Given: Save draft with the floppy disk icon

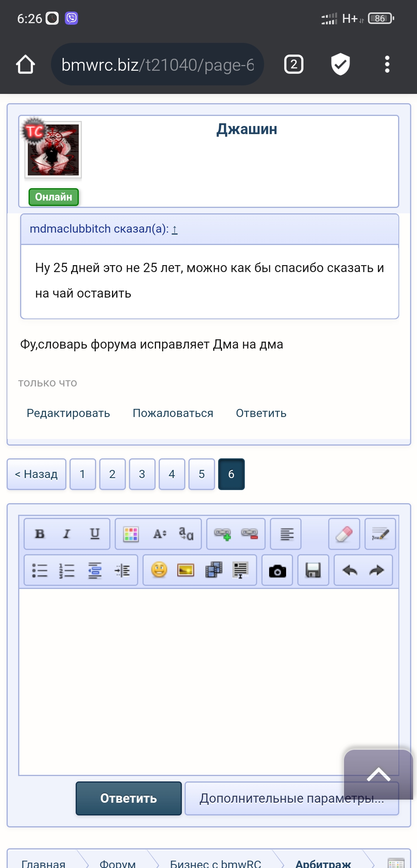Looking at the screenshot, I should click(313, 570).
